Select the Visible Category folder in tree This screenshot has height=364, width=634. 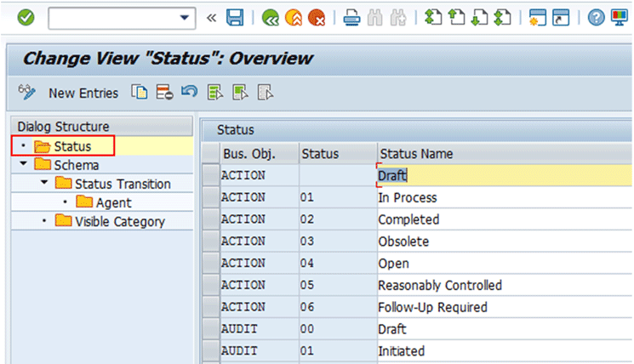pyautogui.click(x=119, y=221)
